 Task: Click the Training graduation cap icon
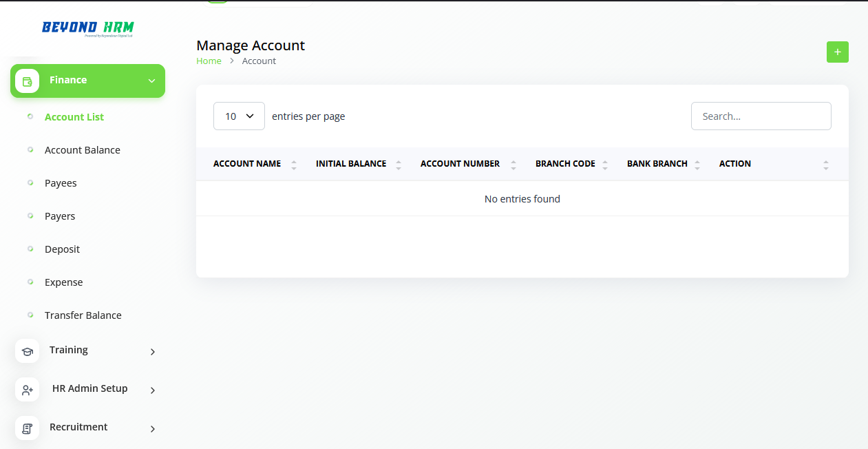[28, 351]
